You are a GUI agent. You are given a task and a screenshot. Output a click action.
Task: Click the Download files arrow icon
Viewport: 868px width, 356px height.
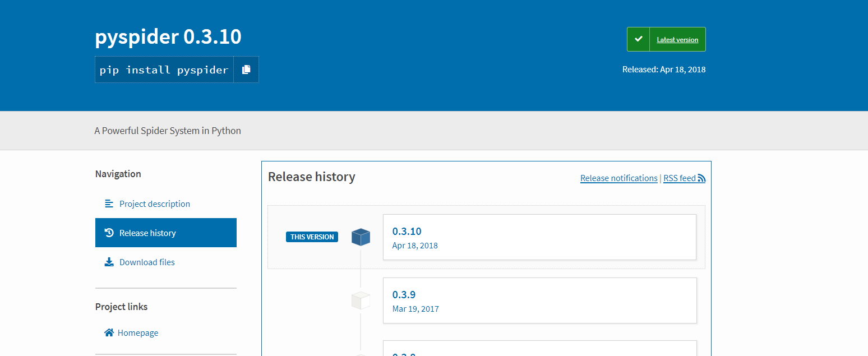coord(109,262)
